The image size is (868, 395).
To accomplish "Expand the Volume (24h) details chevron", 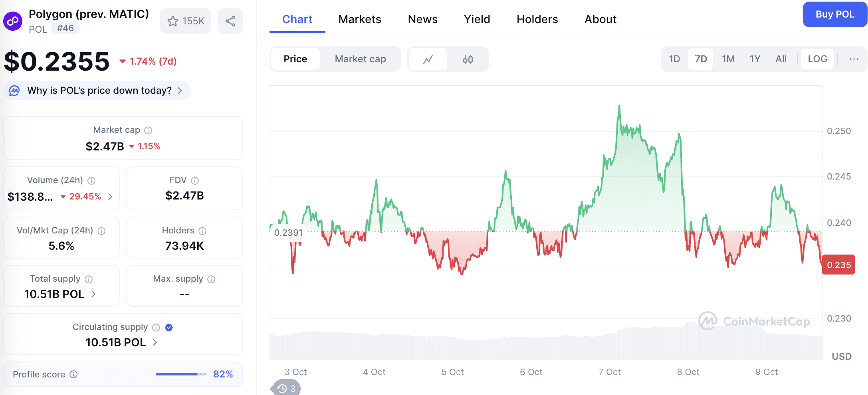I will point(111,197).
